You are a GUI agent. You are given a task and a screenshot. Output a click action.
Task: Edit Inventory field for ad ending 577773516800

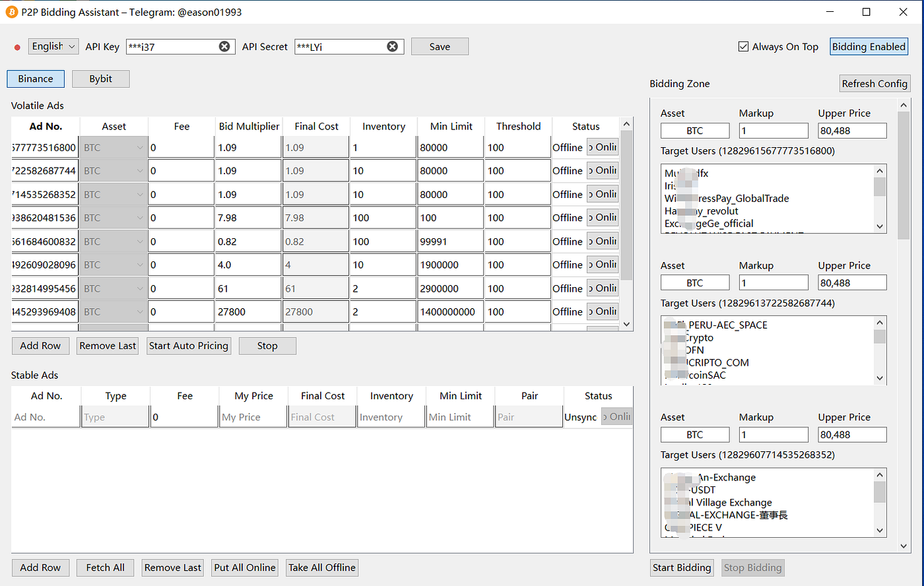coord(383,147)
